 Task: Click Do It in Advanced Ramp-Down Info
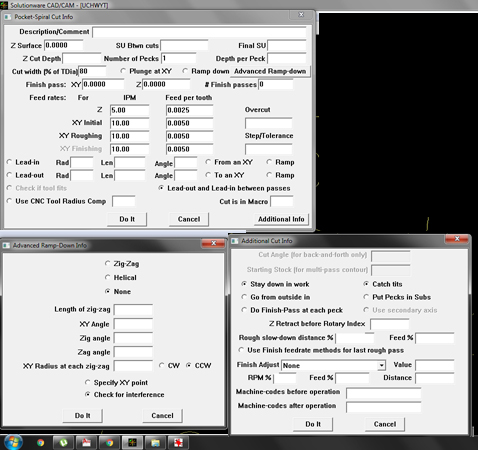pos(83,416)
